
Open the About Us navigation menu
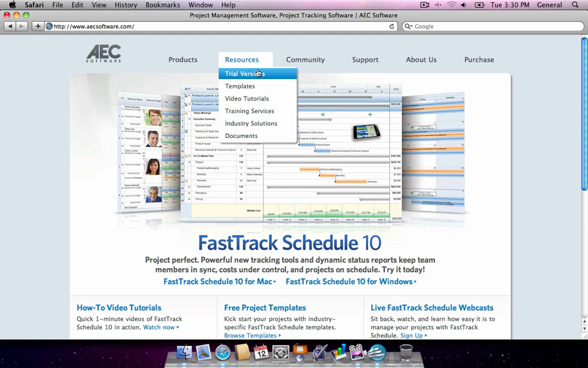(x=421, y=59)
